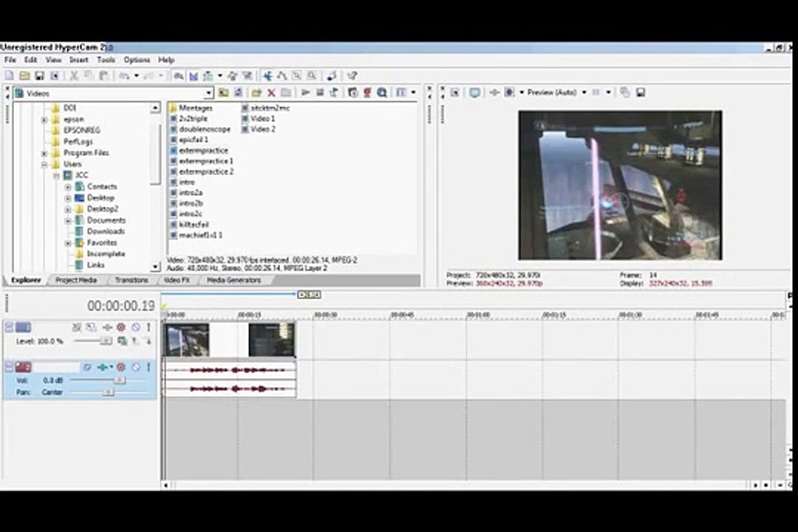Click the first video clip thumbnail on the timeline
The image size is (798, 532).
[187, 340]
